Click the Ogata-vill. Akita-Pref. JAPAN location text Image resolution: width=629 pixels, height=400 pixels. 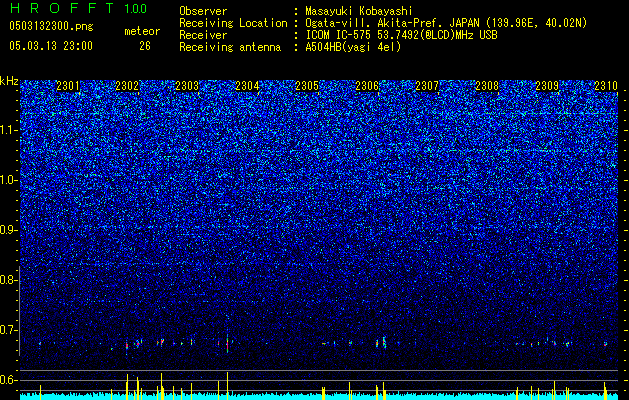click(391, 23)
